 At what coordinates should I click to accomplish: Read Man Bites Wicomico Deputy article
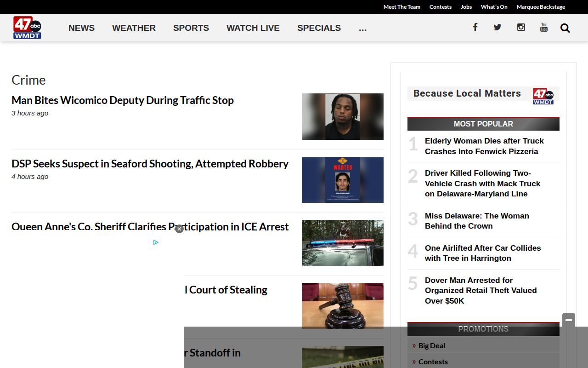[x=123, y=100]
